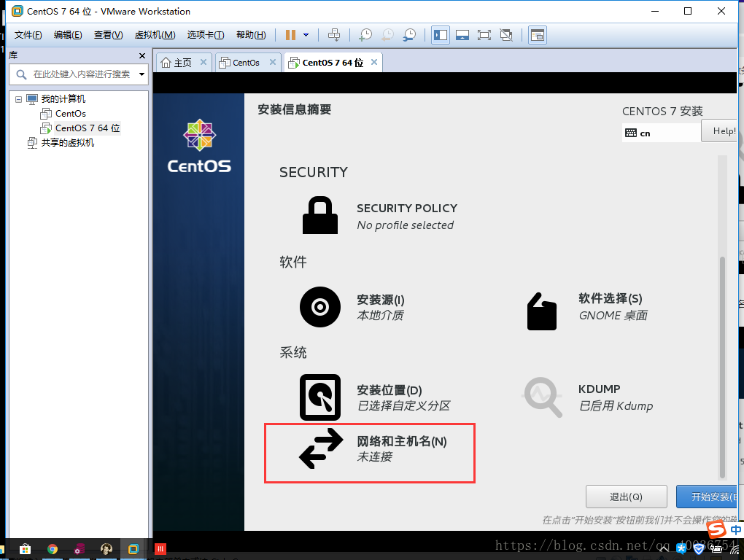Click the network arrows icon
This screenshot has height=560, width=744.
(321, 448)
